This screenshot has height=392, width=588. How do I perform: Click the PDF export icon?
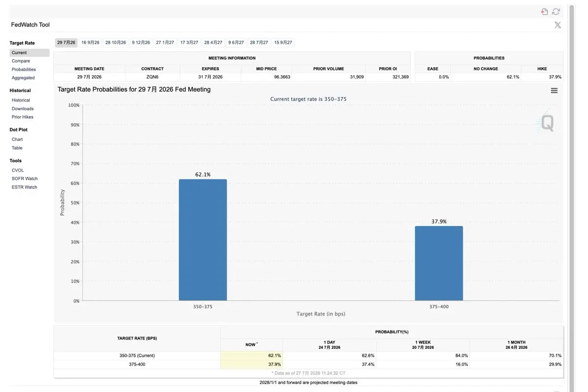click(544, 12)
